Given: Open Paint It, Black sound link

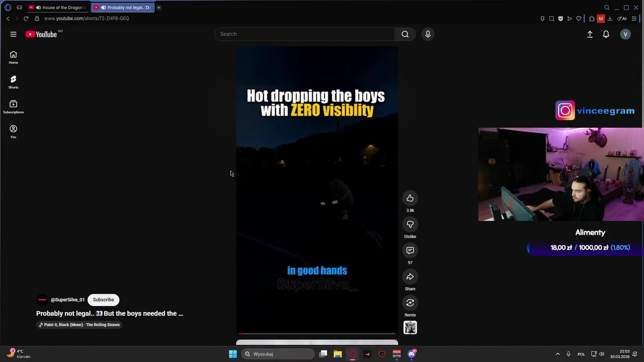Looking at the screenshot, I should [x=79, y=325].
